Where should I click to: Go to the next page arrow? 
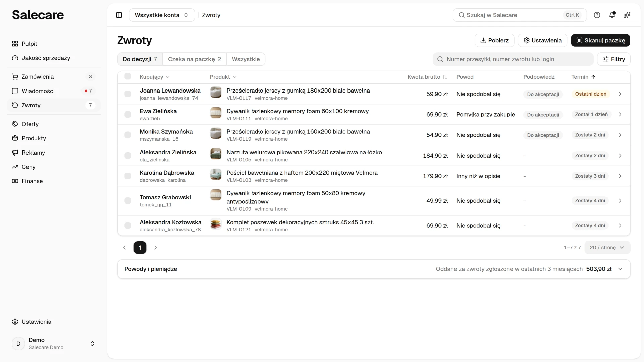pyautogui.click(x=155, y=248)
